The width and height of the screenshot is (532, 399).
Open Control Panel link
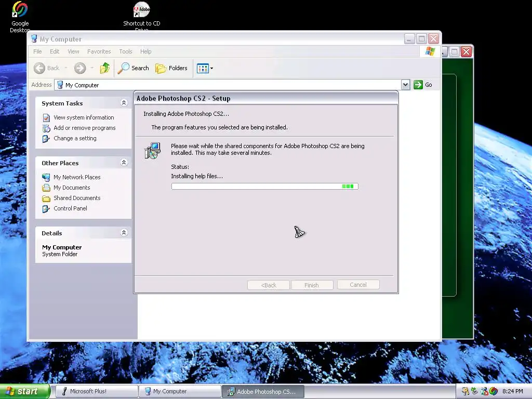coord(70,209)
